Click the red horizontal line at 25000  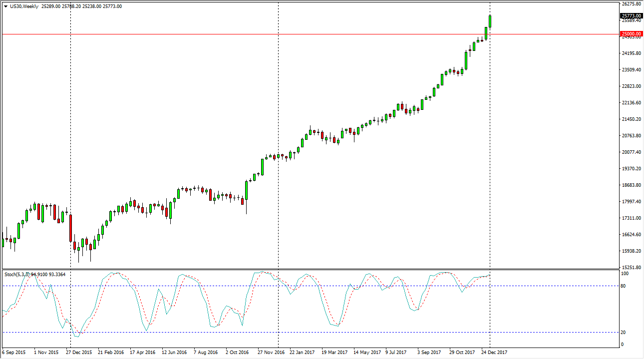(300, 34)
